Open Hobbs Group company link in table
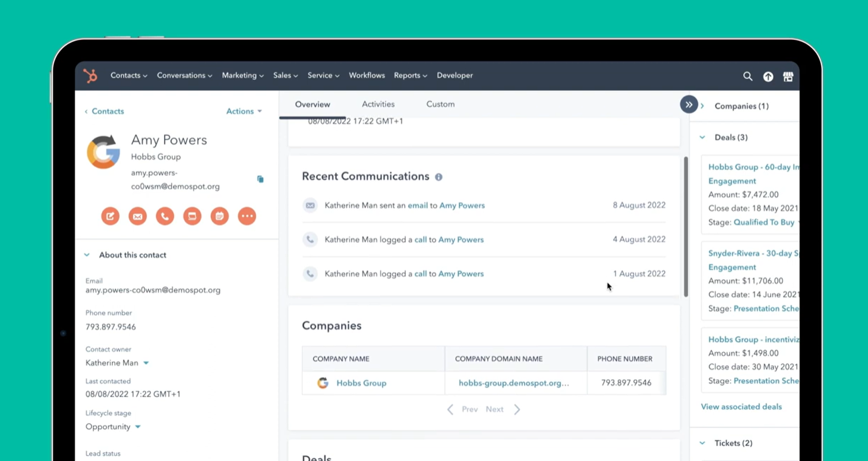This screenshot has height=461, width=868. (361, 383)
